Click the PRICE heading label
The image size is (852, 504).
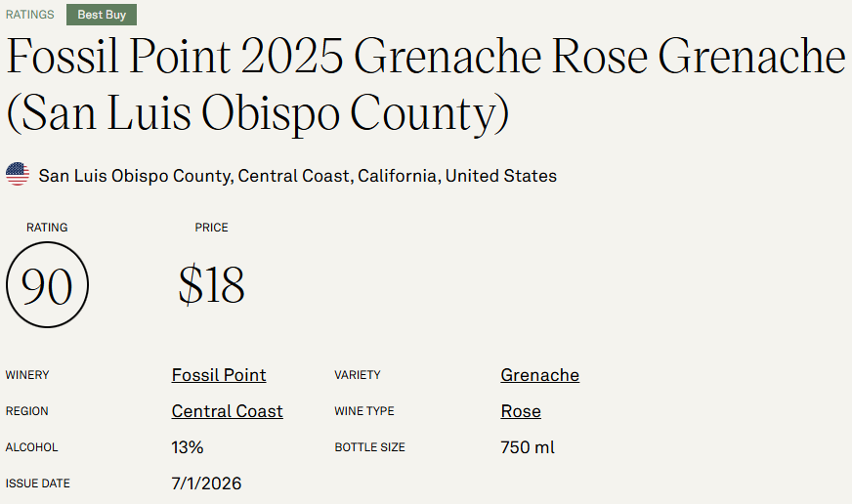click(211, 227)
